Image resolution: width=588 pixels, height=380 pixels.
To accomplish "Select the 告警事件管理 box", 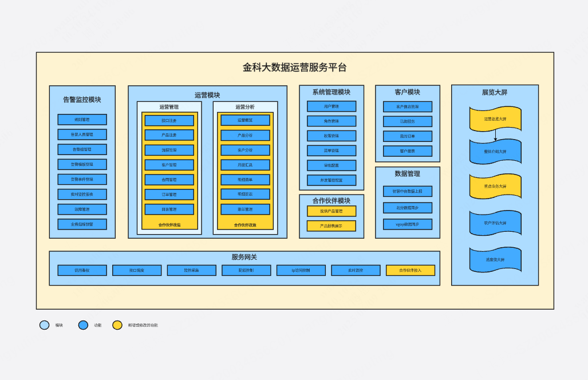I will pos(82,180).
